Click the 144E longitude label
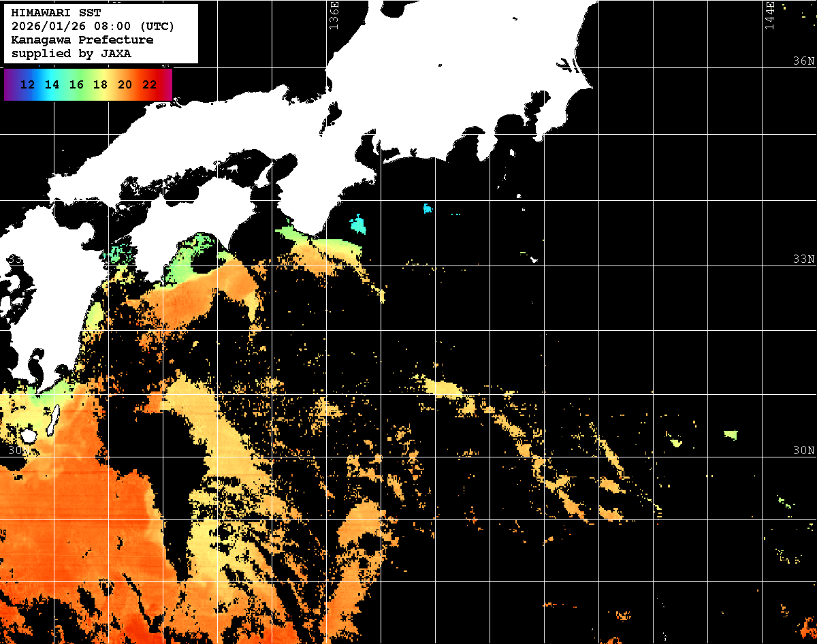The height and width of the screenshot is (644, 817). [769, 15]
